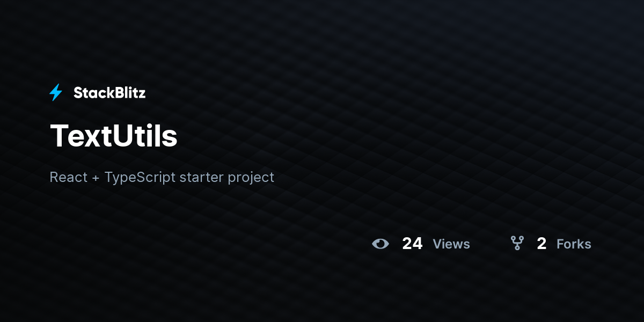Click the Views label

coord(451,244)
